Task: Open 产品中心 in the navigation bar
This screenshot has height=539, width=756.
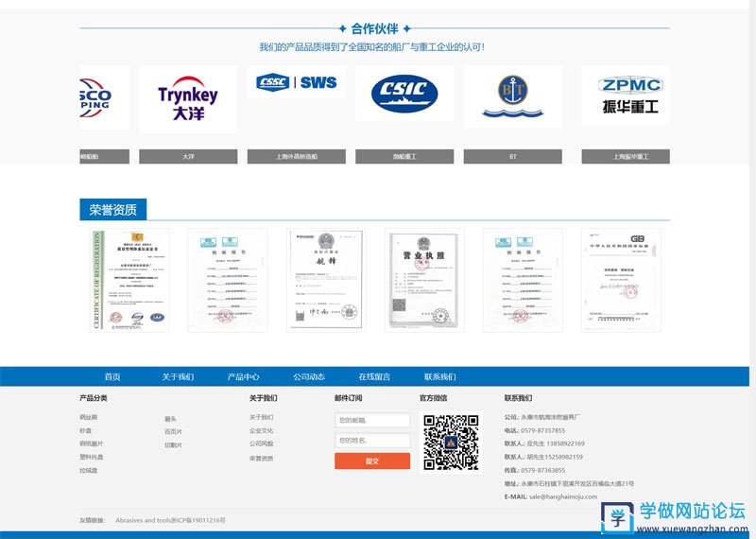Action: pyautogui.click(x=243, y=376)
